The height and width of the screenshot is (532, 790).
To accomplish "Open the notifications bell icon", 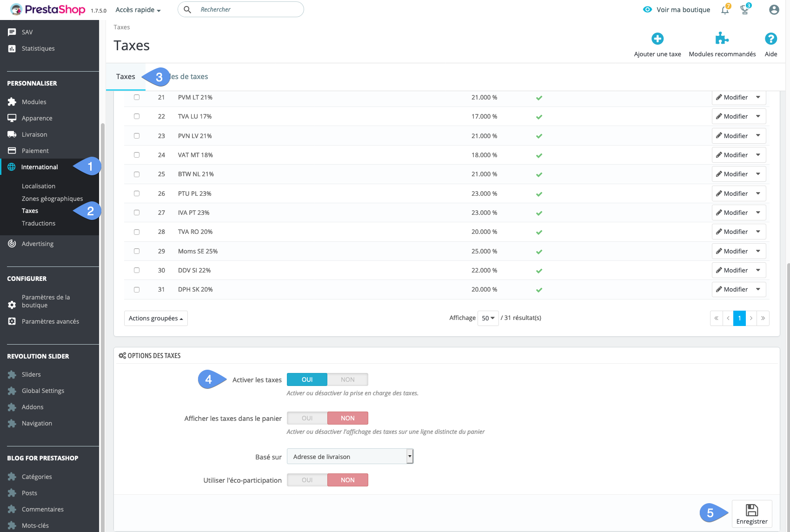I will pos(724,10).
